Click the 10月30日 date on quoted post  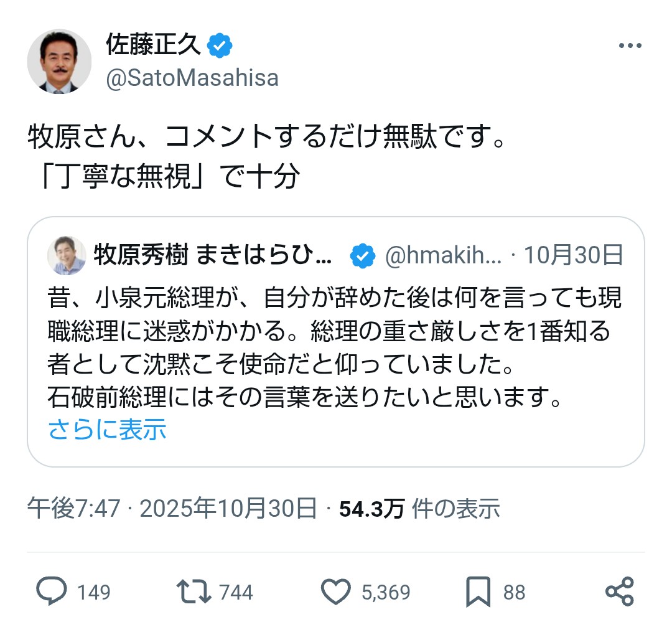(573, 255)
